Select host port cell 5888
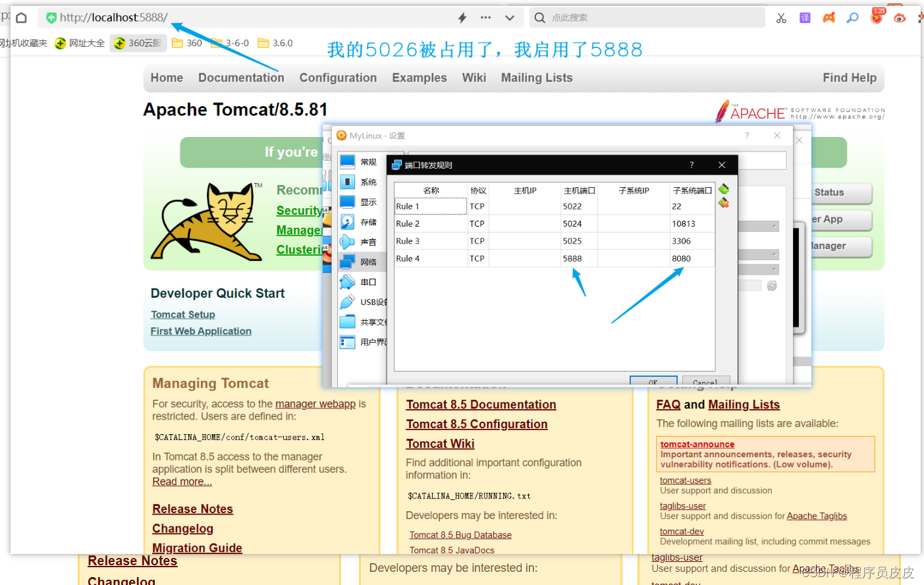The height and width of the screenshot is (585, 924). [580, 258]
